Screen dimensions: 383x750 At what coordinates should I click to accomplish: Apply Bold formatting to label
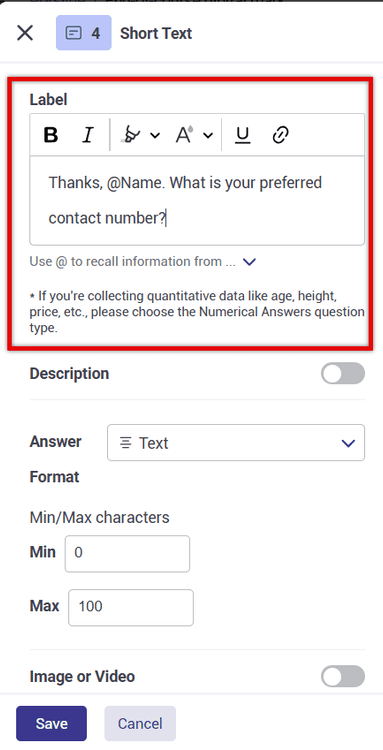coord(51,135)
